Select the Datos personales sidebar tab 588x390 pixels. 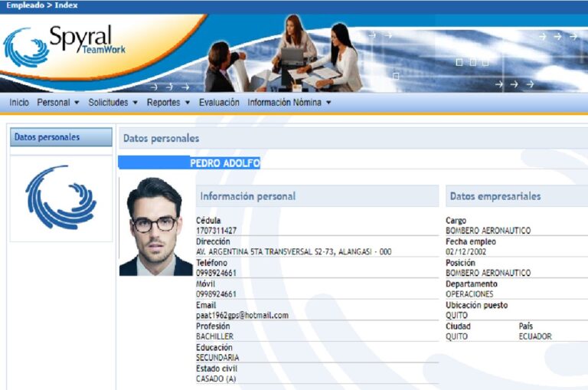pos(47,137)
